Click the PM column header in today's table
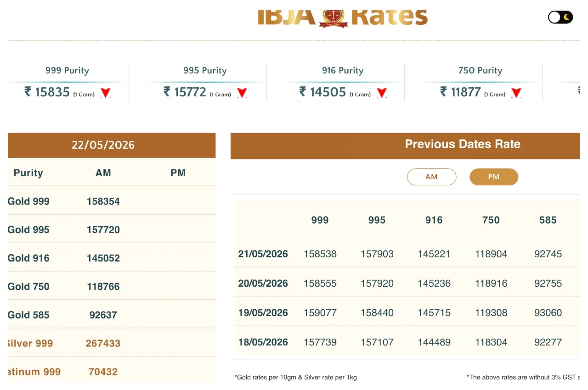 pyautogui.click(x=178, y=173)
